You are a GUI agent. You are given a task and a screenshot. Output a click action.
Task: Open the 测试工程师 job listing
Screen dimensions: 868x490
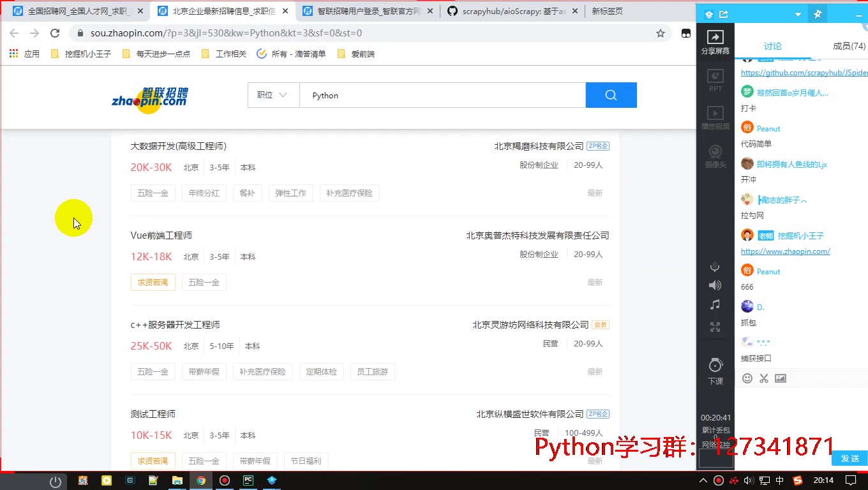coord(153,414)
